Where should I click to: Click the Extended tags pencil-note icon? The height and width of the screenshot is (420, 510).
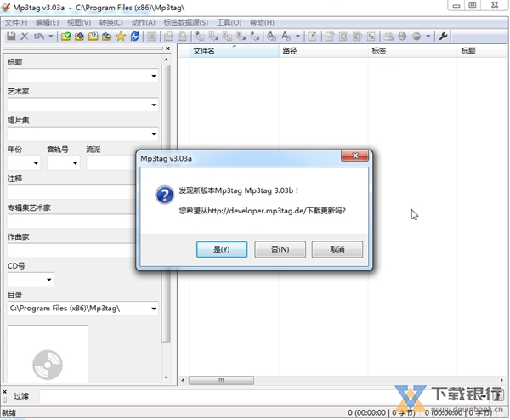[x=312, y=36]
